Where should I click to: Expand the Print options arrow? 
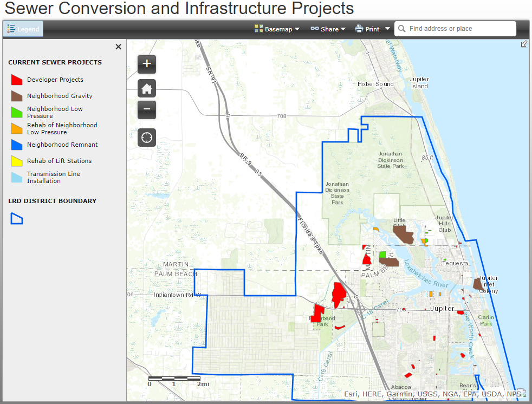387,29
